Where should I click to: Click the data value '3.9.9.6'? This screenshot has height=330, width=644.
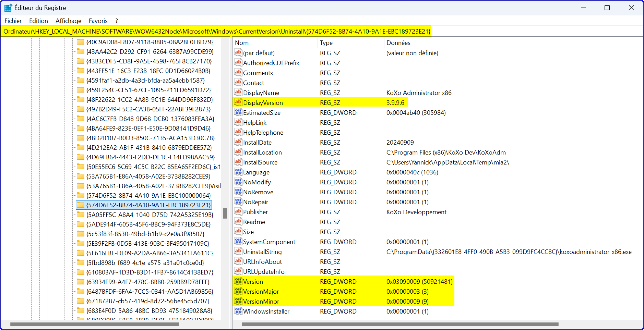click(x=395, y=102)
